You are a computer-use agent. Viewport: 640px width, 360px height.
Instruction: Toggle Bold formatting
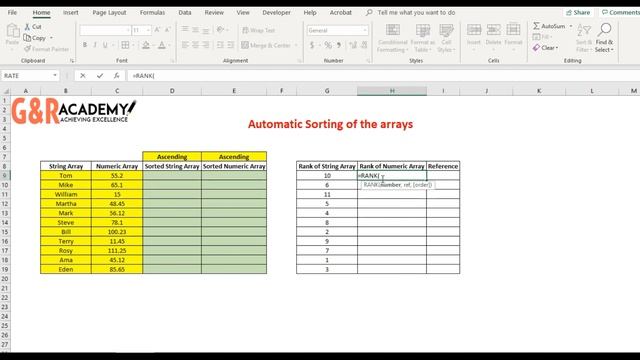[85, 45]
